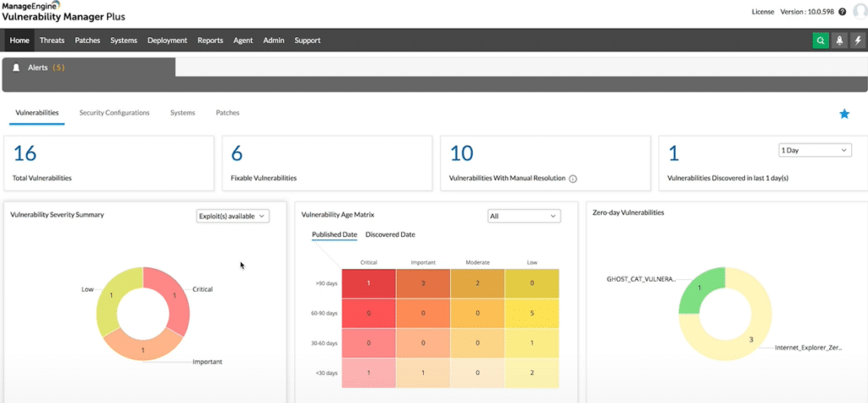Click the Version : 10.0.598 text
868x403 pixels.
(807, 12)
